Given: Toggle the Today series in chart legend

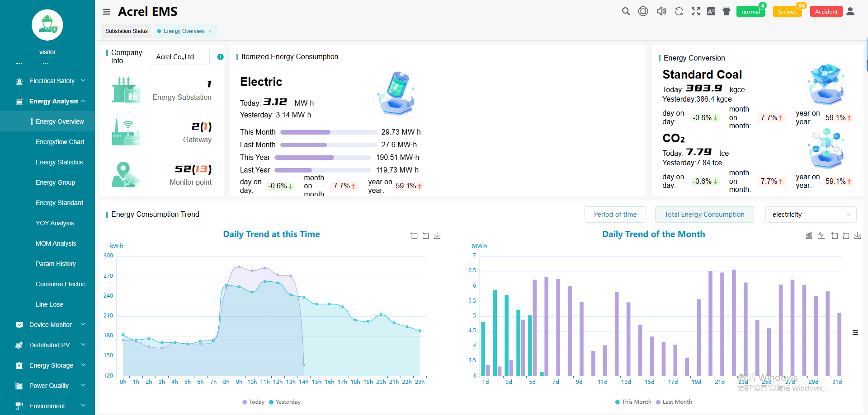Looking at the screenshot, I should (253, 402).
